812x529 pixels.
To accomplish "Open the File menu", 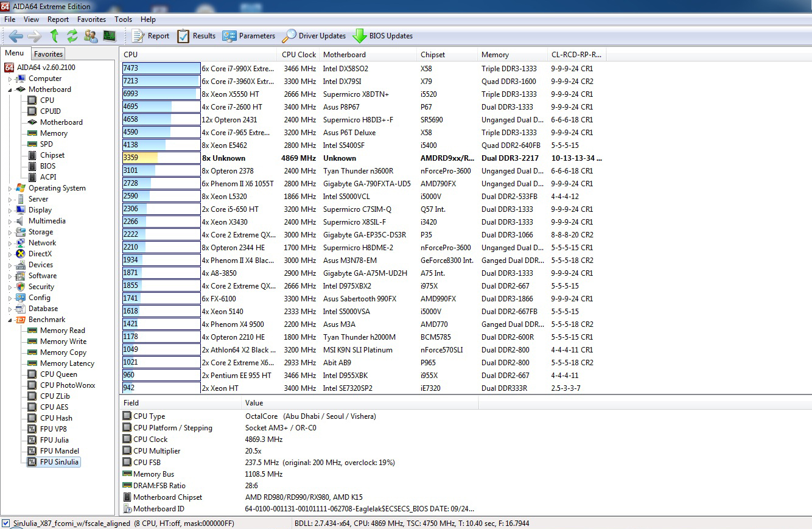I will (10, 19).
